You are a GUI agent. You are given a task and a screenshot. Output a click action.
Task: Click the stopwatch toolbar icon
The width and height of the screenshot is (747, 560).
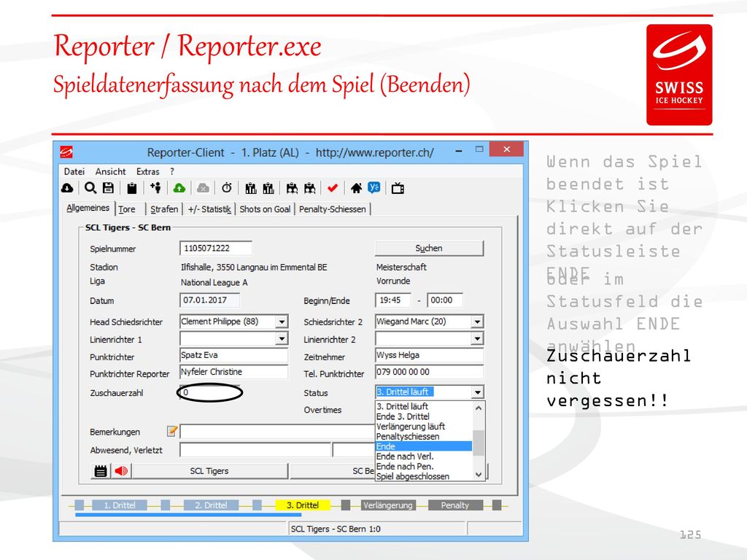point(227,188)
